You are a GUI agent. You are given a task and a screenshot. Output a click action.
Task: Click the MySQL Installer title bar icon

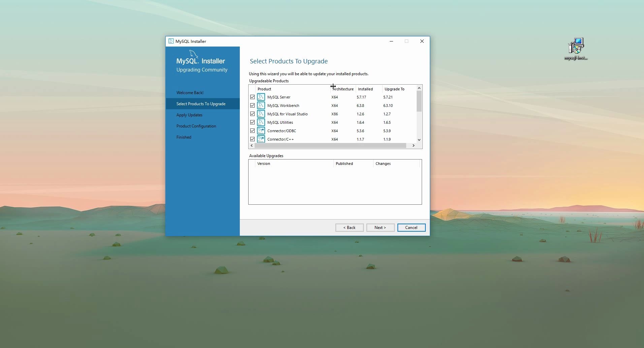coord(171,41)
